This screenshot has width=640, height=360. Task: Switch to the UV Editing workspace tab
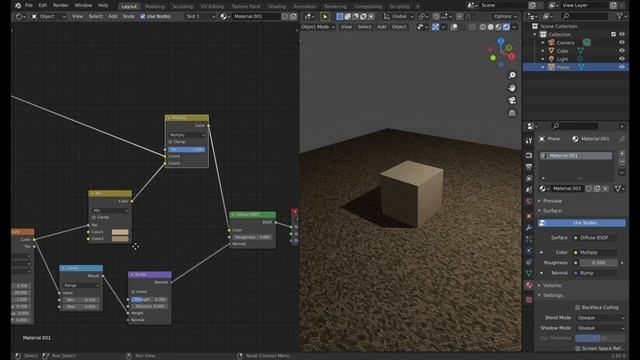pos(212,7)
